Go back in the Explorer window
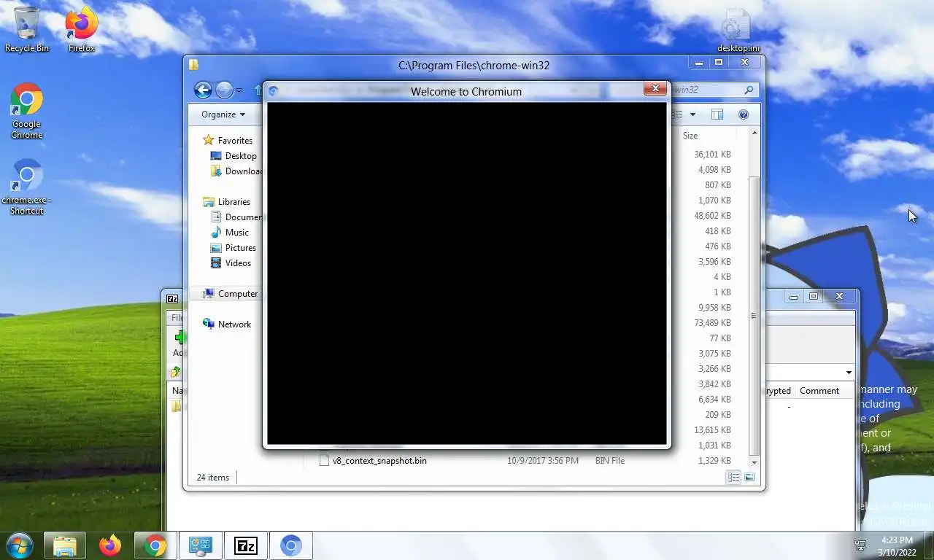934x560 pixels. pos(203,90)
